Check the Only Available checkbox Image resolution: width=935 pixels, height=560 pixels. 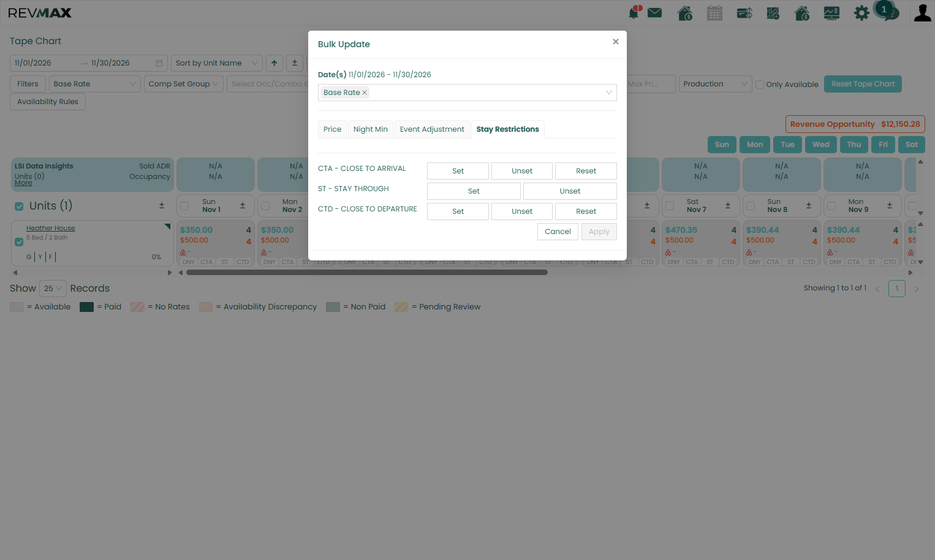(x=760, y=85)
